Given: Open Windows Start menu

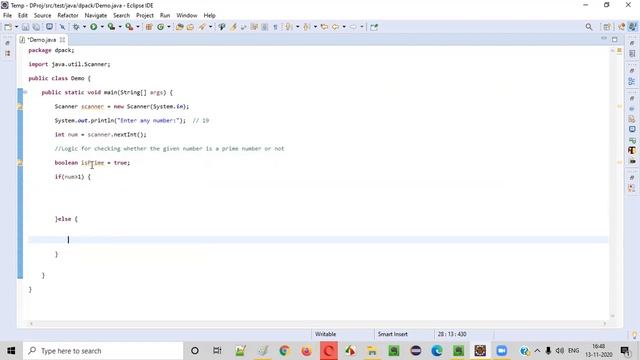Looking at the screenshot, I should (x=11, y=351).
